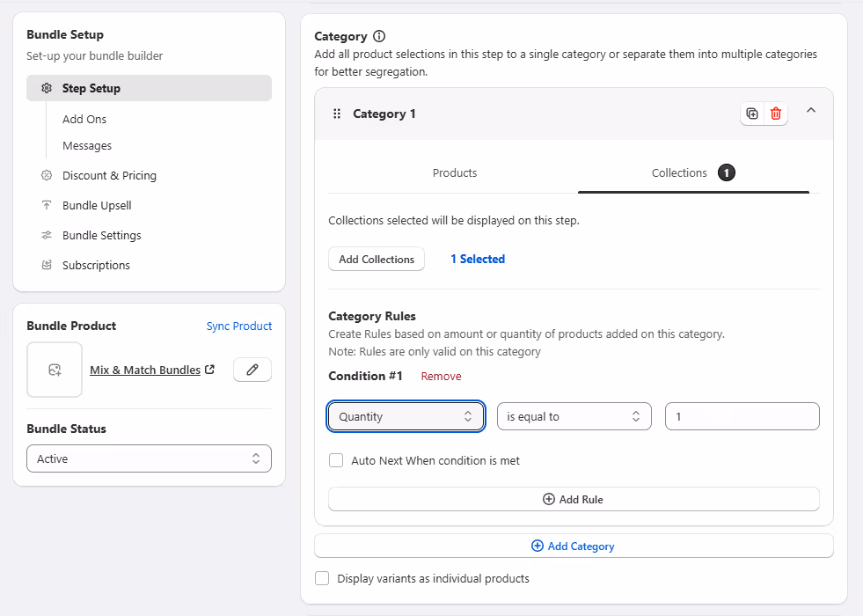Open Discount & Pricing in sidebar
The width and height of the screenshot is (863, 616).
109,175
